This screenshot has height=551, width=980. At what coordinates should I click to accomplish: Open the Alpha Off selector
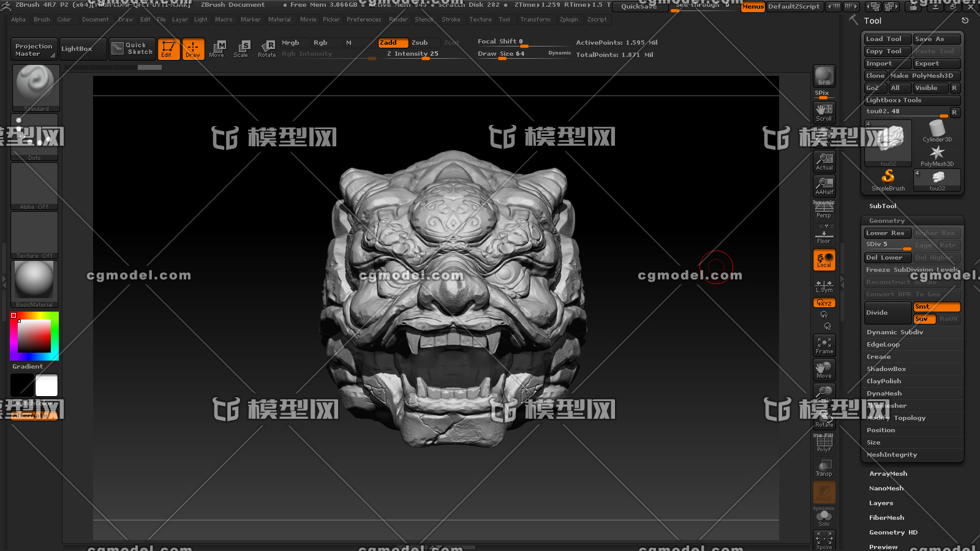(x=34, y=186)
